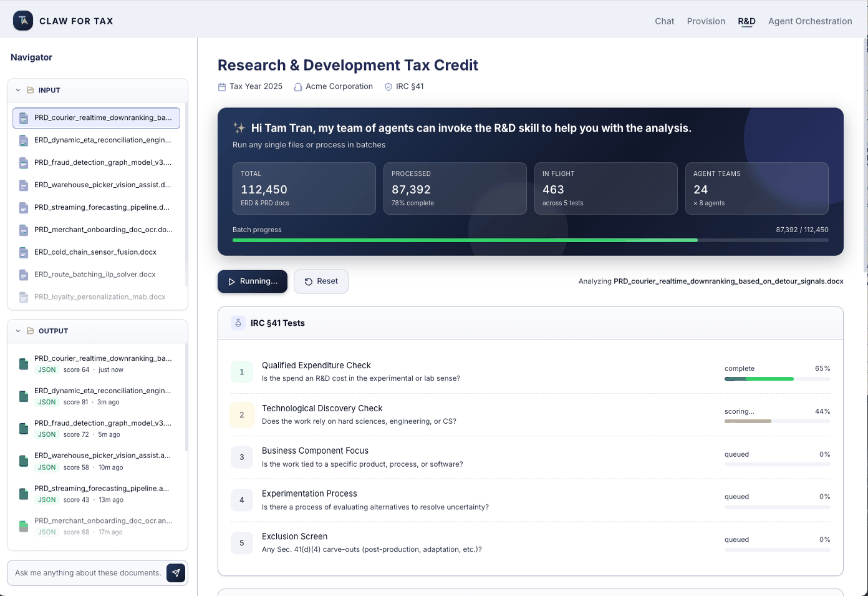Select the R&D tab

pyautogui.click(x=746, y=21)
